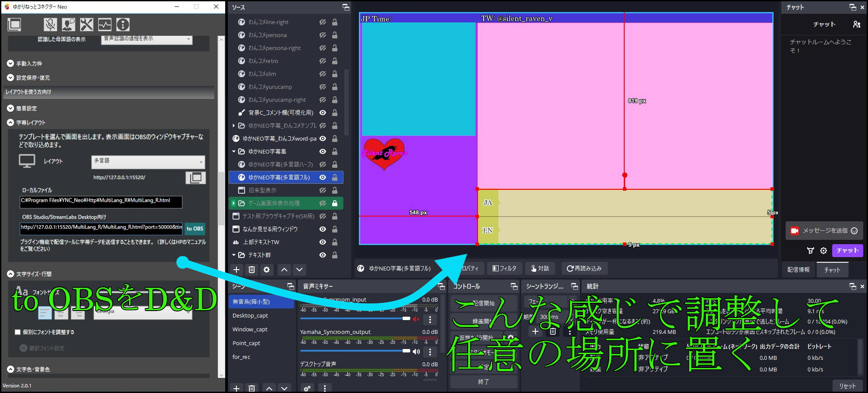The height and width of the screenshot is (393, 868).
Task: Open source properties gear icon
Action: point(267,270)
